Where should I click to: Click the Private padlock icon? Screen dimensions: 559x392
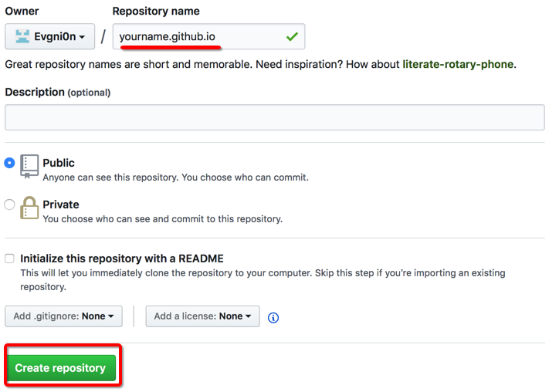tap(29, 208)
